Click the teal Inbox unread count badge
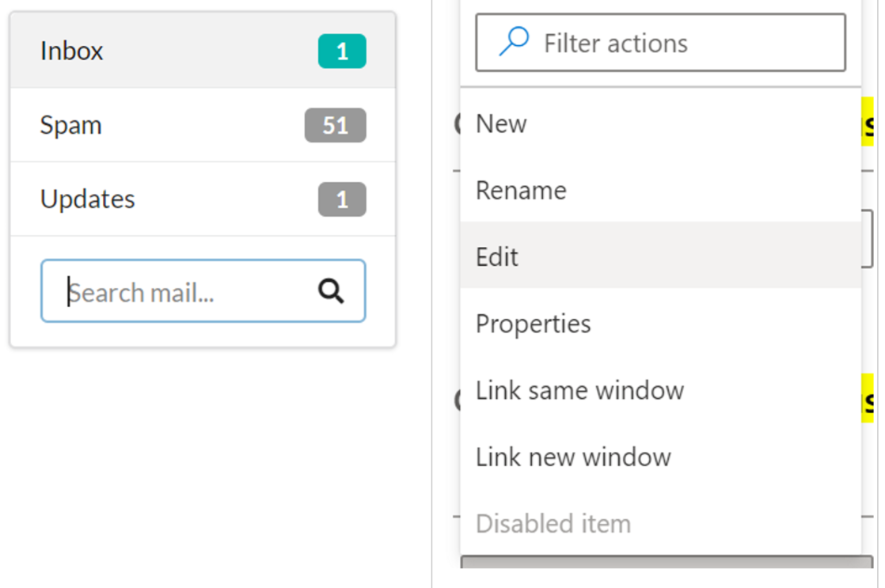885x588 pixels. 342,51
